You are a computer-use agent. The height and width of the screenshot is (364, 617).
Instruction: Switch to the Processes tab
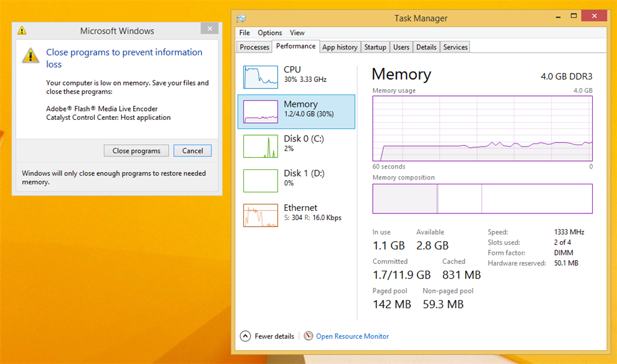pos(254,46)
